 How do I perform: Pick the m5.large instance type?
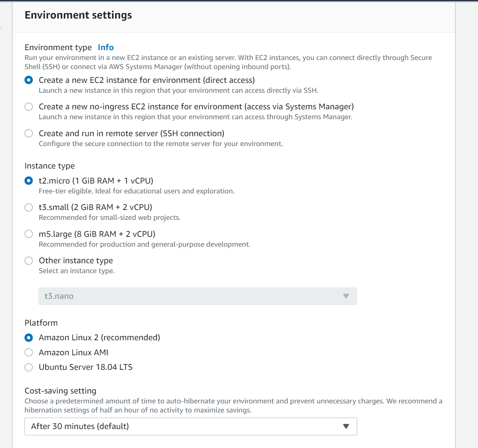pyautogui.click(x=28, y=234)
